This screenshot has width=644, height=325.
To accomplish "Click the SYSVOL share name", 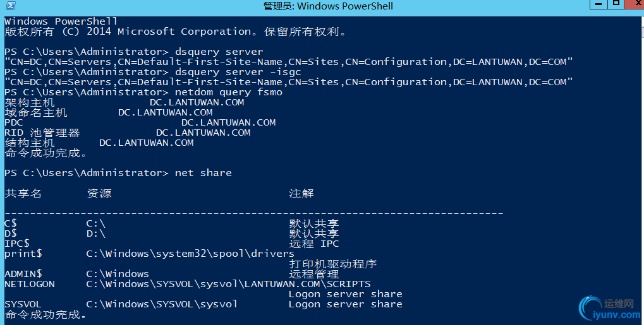I will (23, 304).
